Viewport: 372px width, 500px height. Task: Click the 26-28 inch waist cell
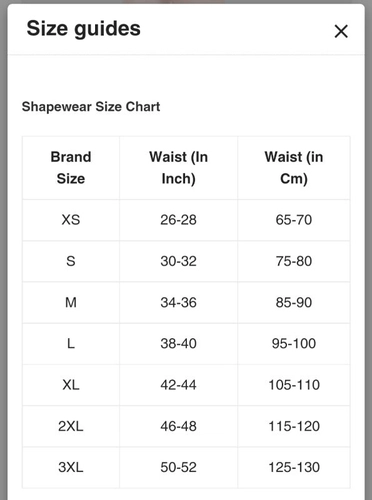[178, 220]
